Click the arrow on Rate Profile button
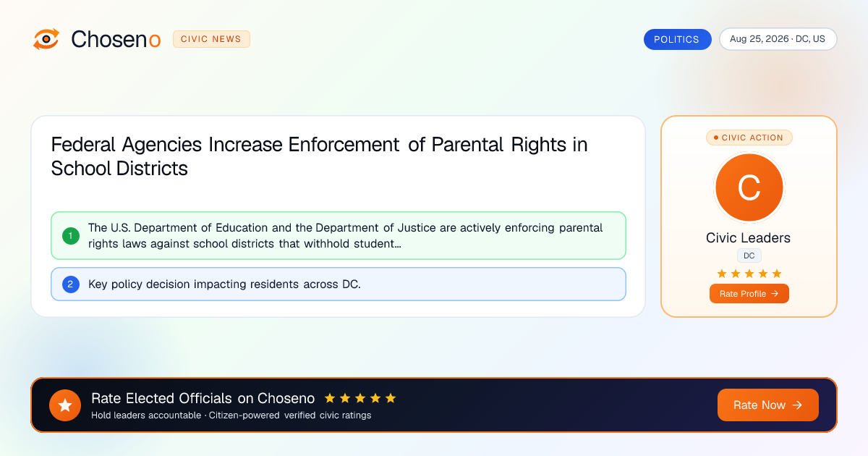 point(775,294)
